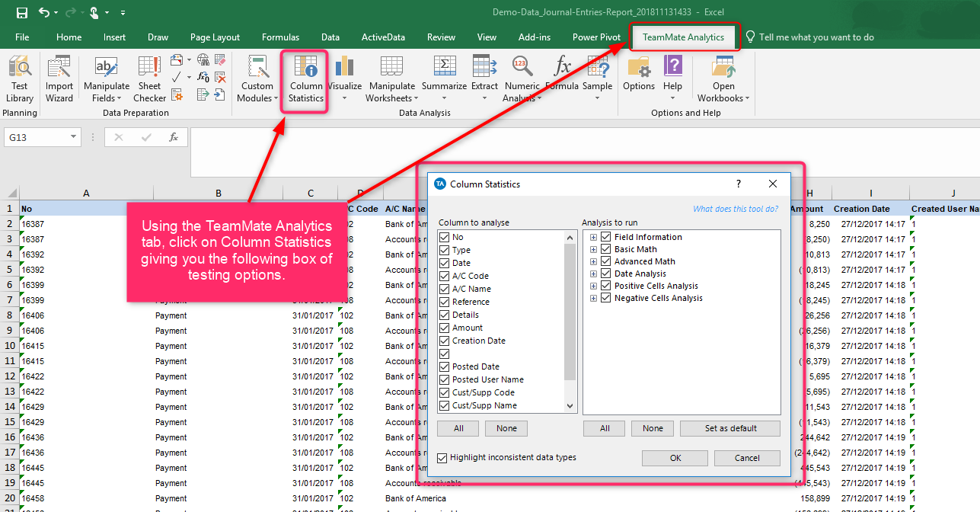Viewport: 980px width, 512px height.
Task: Open the Numeric Analysis tool
Action: 522,79
